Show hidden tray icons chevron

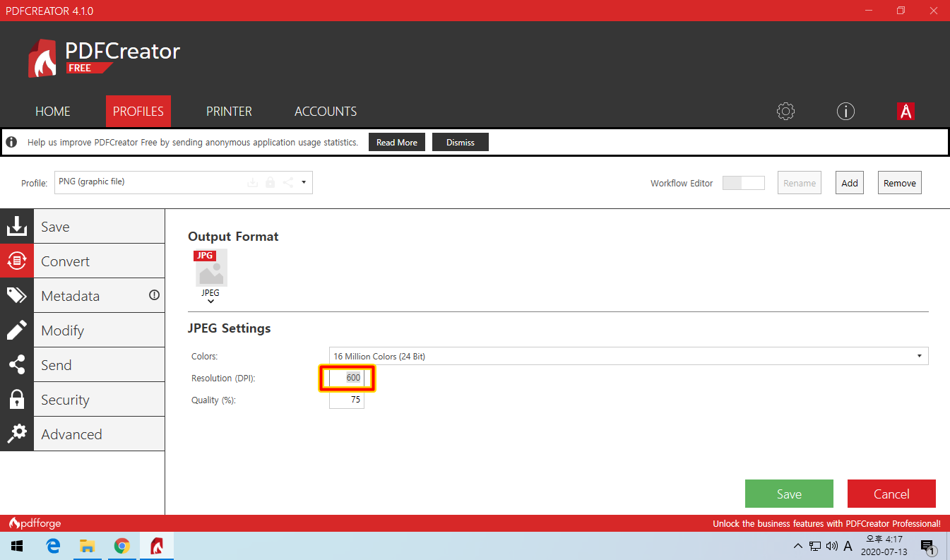[798, 546]
